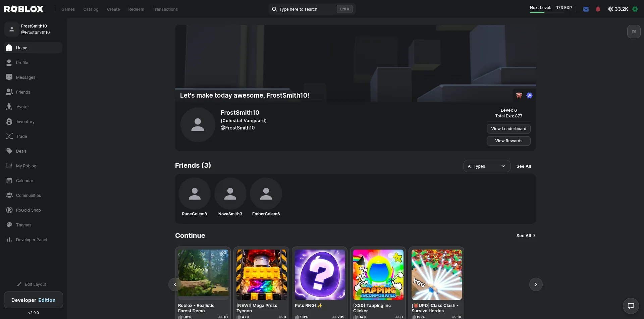This screenshot has height=319, width=644.
Task: Click the Next Level EXP progress bar
Action: pyautogui.click(x=547, y=12)
